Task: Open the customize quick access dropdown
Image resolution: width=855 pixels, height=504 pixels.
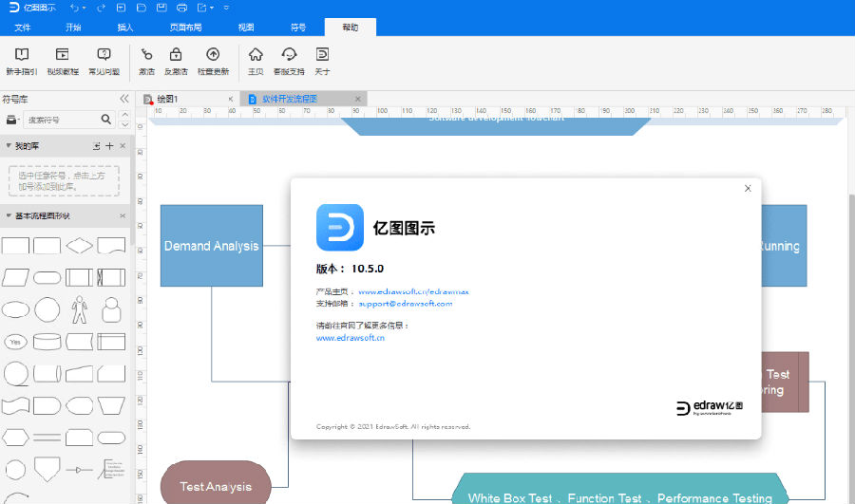Action: coord(226,9)
